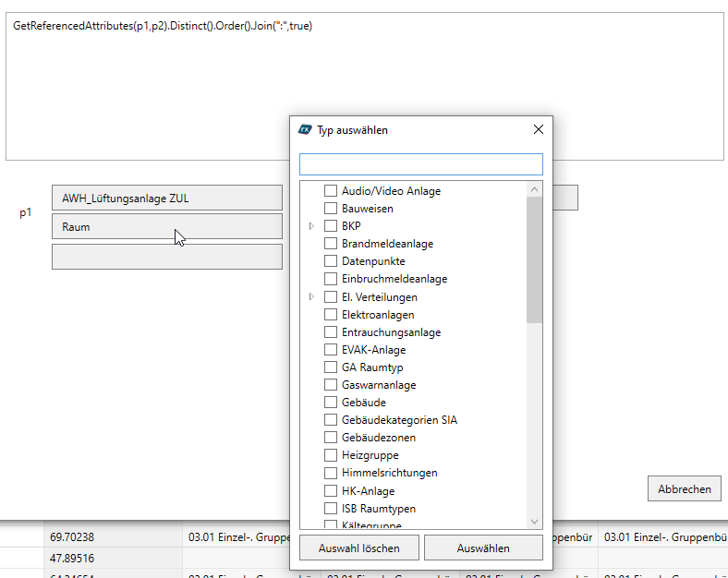Close the Typ auswählen dialog

click(539, 130)
